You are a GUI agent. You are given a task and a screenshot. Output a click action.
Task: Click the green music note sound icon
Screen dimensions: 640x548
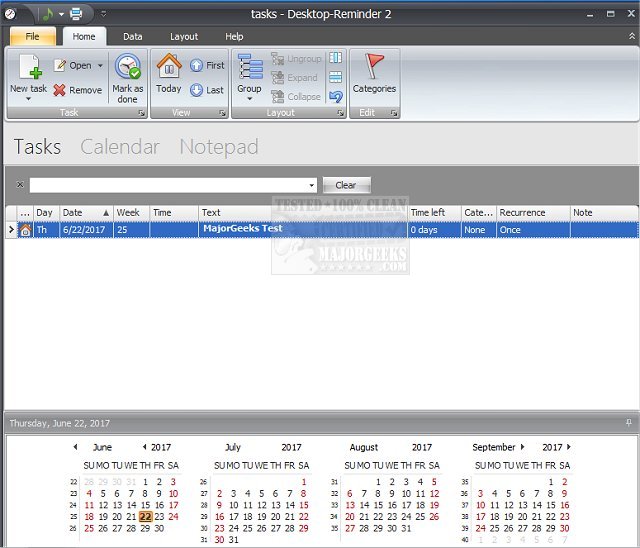tap(47, 15)
